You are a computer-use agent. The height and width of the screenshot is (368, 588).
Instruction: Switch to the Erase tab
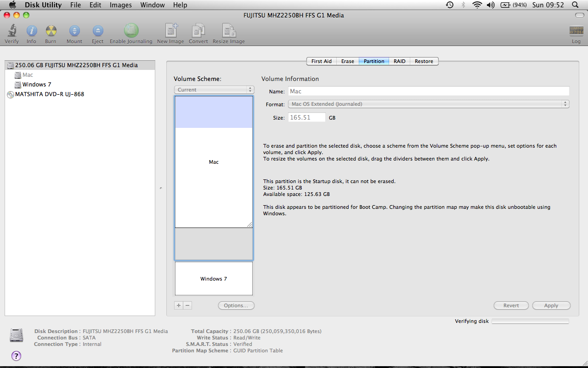tap(348, 61)
